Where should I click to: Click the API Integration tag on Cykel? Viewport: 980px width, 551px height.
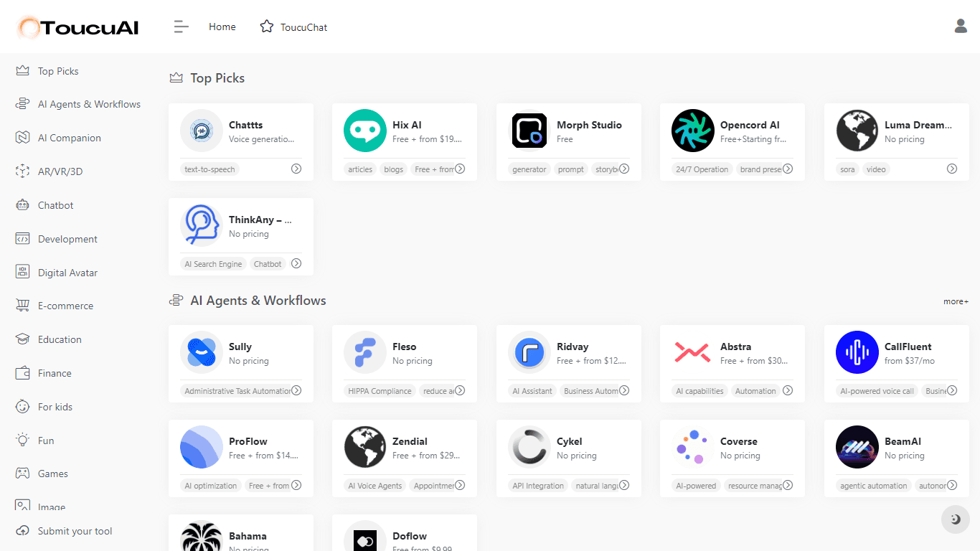[x=538, y=486]
